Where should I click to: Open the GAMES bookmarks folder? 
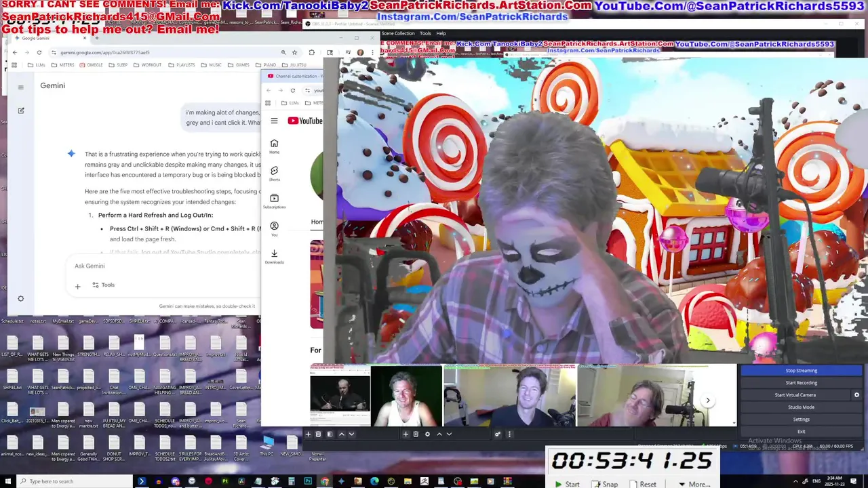(x=238, y=65)
